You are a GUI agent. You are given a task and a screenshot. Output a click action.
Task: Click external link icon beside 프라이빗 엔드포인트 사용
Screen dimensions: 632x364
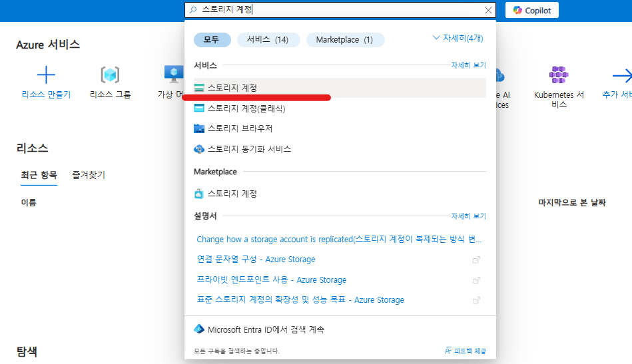476,280
